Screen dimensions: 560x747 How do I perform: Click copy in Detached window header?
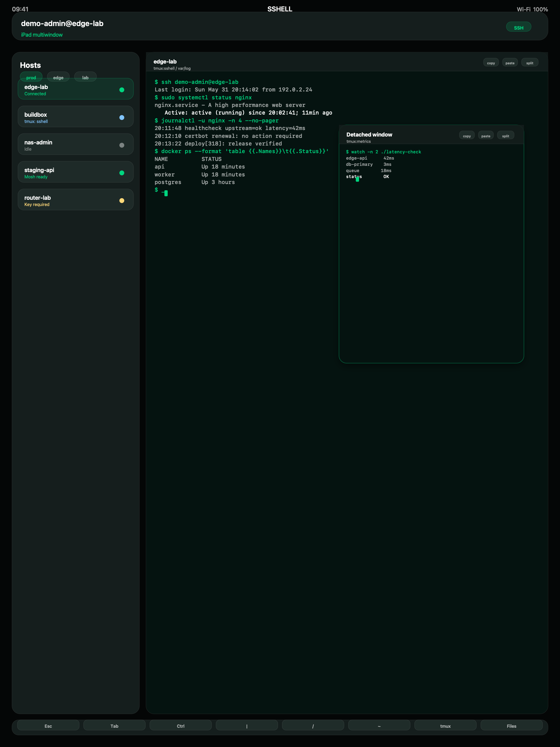[466, 136]
